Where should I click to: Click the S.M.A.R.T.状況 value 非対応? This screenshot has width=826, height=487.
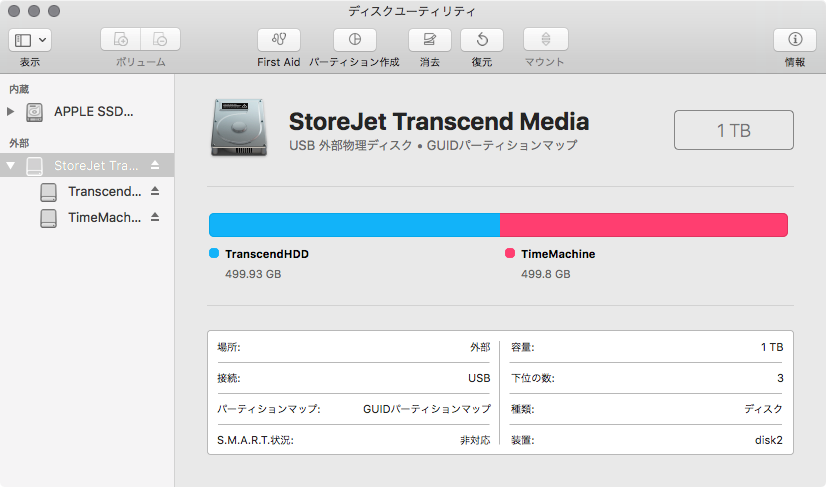[x=475, y=440]
